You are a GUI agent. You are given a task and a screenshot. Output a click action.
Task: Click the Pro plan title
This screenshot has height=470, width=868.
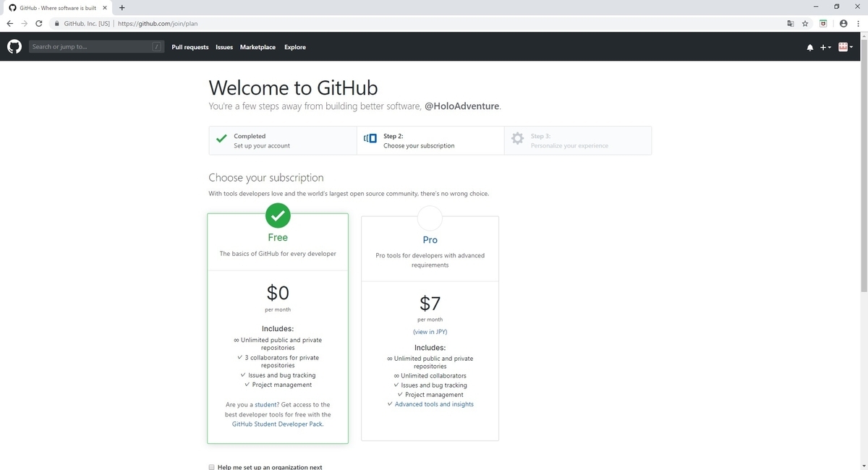[x=430, y=240]
